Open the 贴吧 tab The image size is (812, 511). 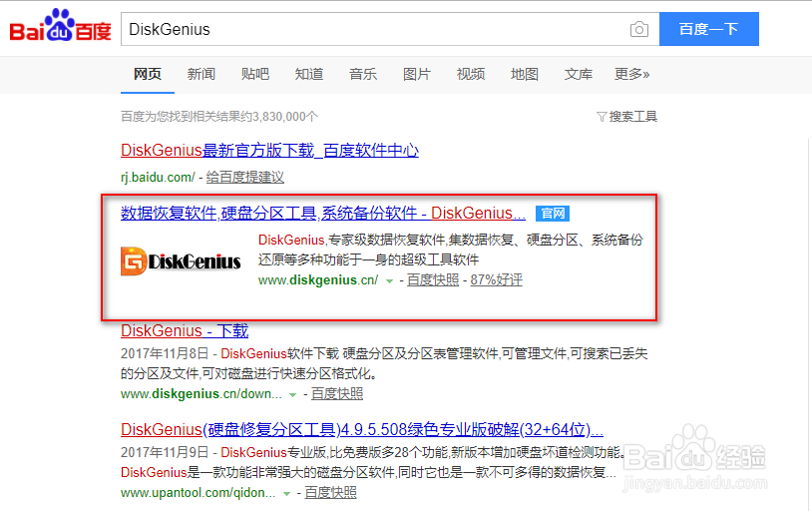[x=255, y=74]
